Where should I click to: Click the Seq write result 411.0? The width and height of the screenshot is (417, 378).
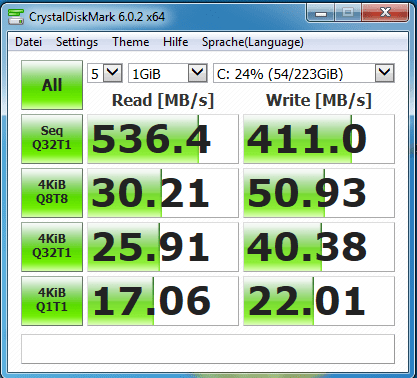pos(319,139)
